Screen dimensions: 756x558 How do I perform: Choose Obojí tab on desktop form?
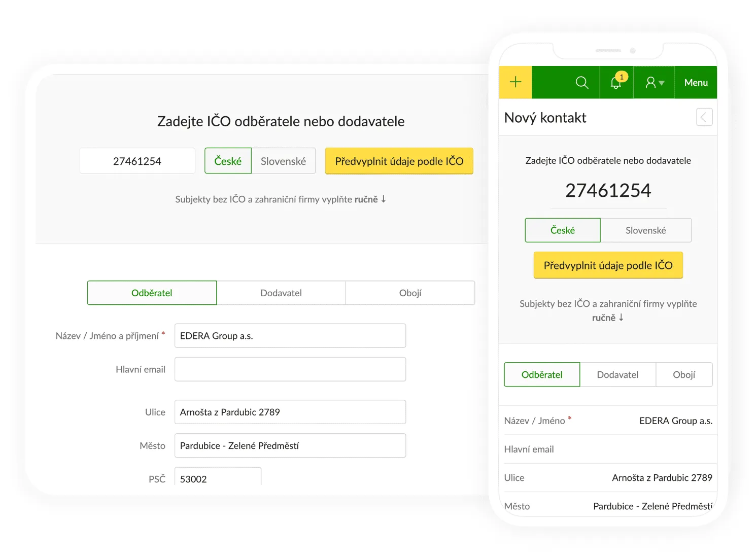[410, 293]
